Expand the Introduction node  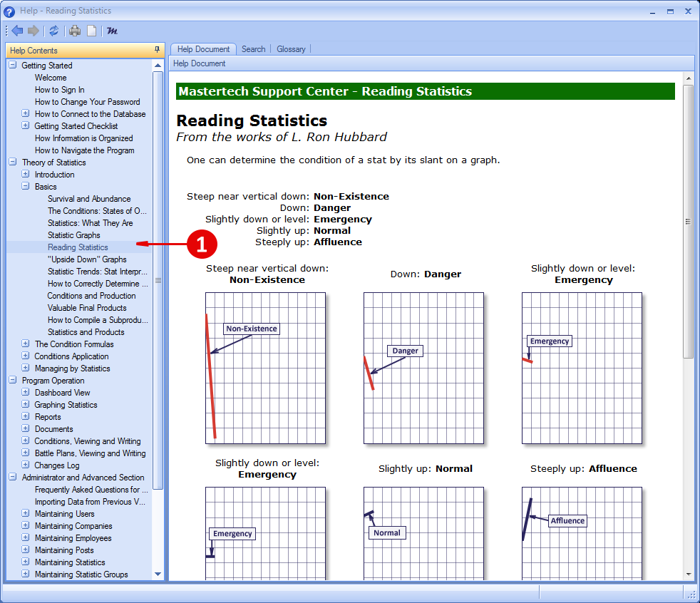tap(26, 174)
